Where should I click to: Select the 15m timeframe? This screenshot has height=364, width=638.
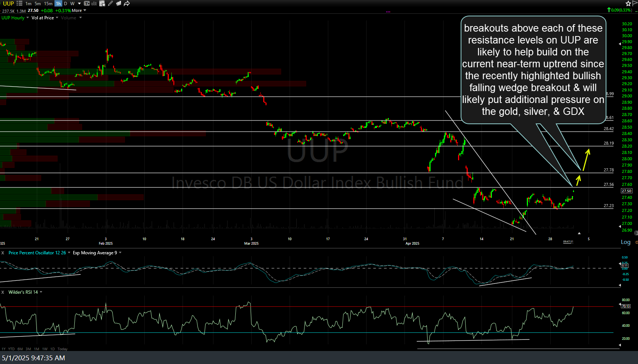[48, 3]
